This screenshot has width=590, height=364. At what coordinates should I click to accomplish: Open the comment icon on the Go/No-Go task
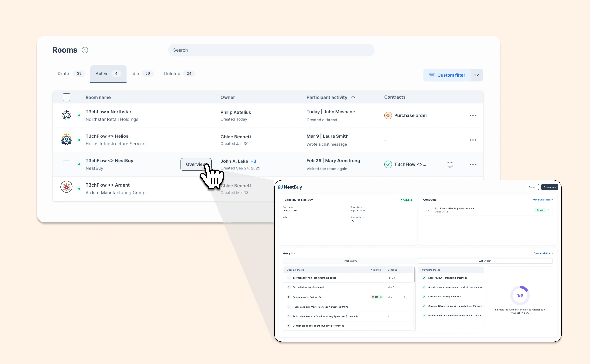point(406,297)
